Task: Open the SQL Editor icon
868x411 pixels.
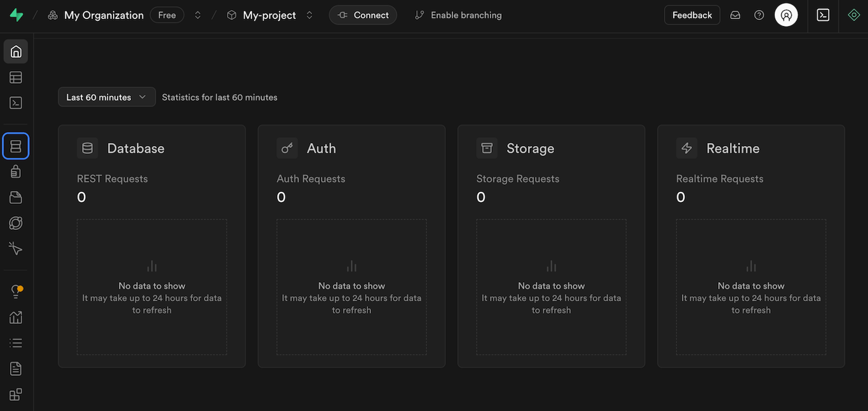Action: pos(15,102)
